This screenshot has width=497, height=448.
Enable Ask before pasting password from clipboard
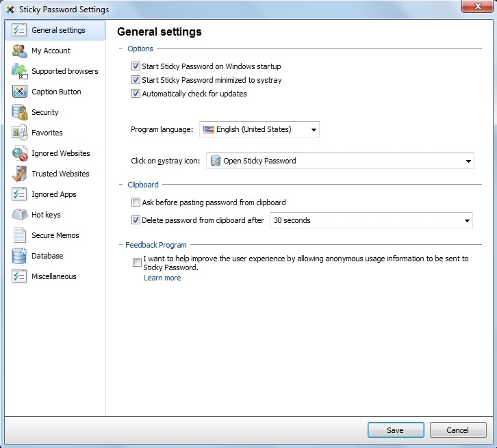pos(136,202)
